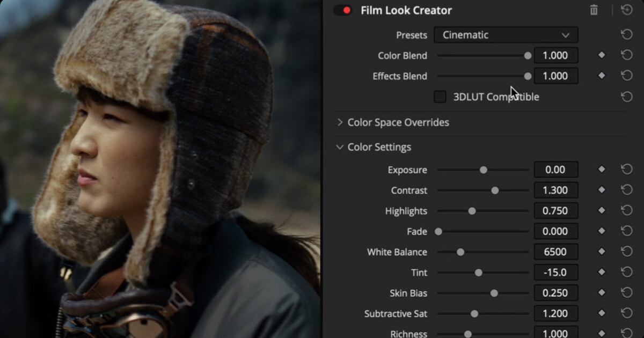644x338 pixels.
Task: Reset the Contrast setting
Action: (626, 189)
